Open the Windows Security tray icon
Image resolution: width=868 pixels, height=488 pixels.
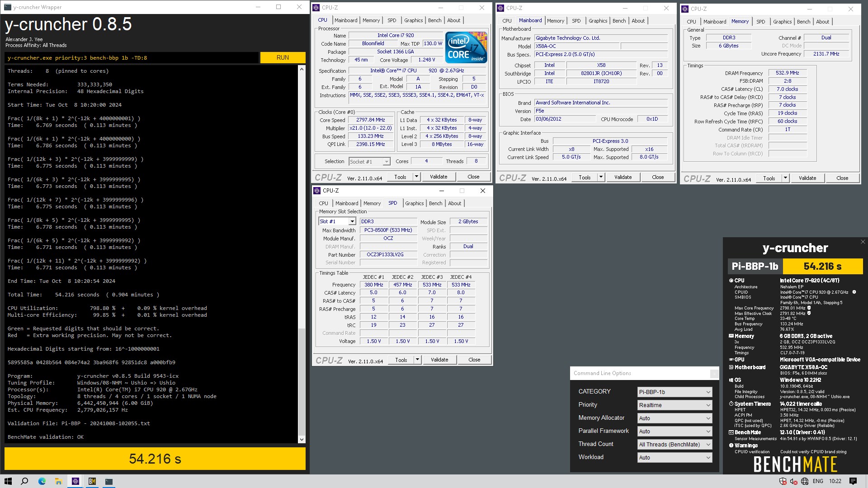coord(783,481)
